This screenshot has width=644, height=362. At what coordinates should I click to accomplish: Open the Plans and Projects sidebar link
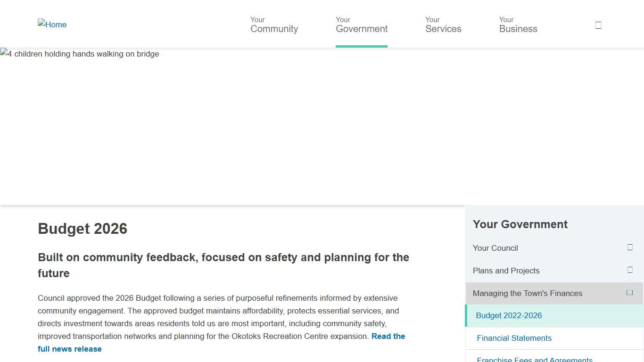[x=506, y=271]
